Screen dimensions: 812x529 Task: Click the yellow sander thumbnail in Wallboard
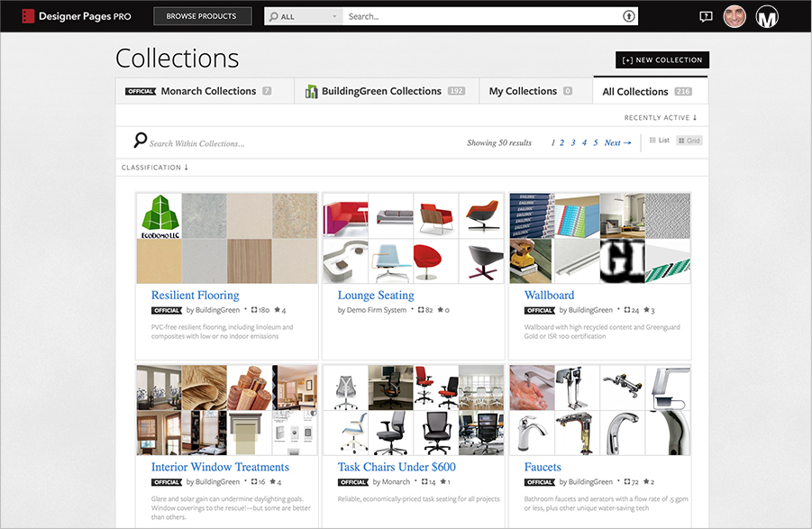point(532,260)
